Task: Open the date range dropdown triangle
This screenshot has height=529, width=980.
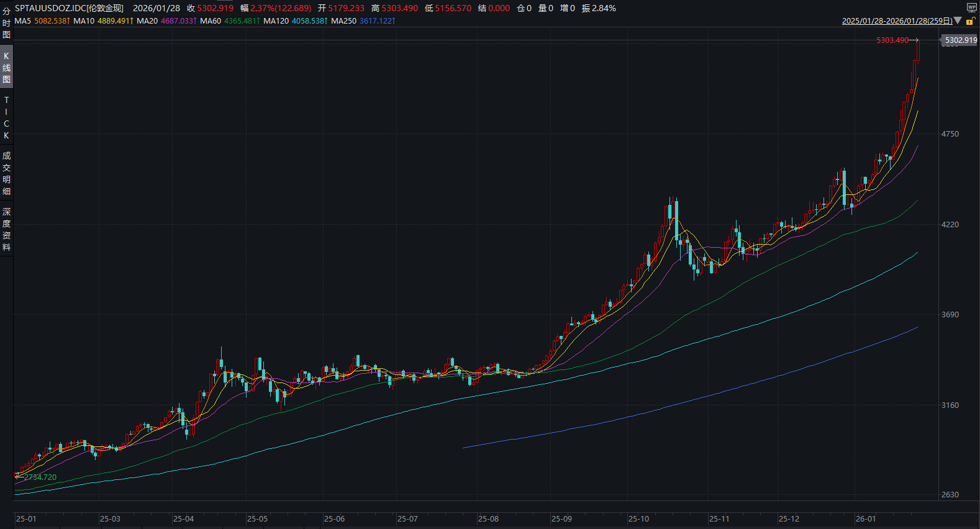Action: tap(958, 20)
